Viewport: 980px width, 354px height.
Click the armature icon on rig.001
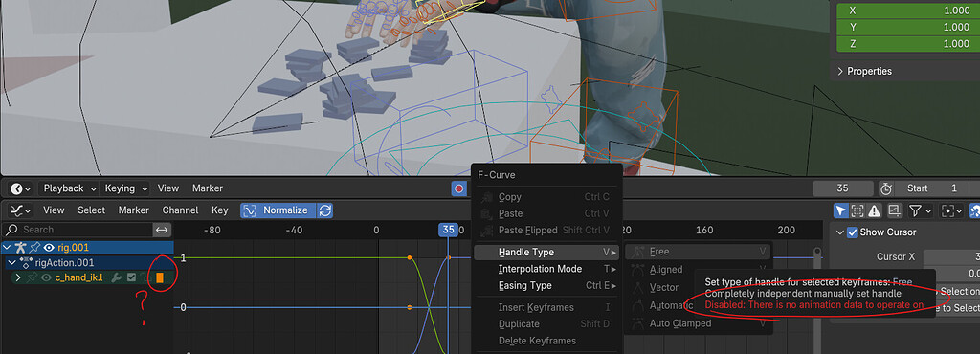click(x=21, y=247)
